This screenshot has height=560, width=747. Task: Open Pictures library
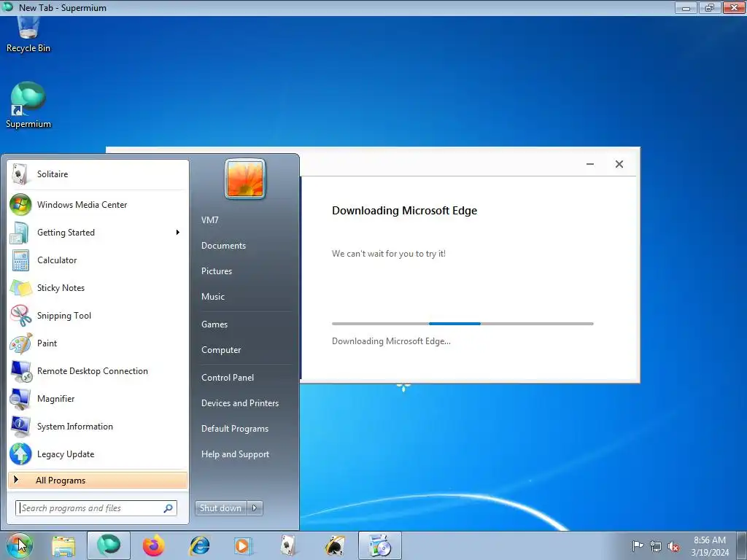pos(216,271)
